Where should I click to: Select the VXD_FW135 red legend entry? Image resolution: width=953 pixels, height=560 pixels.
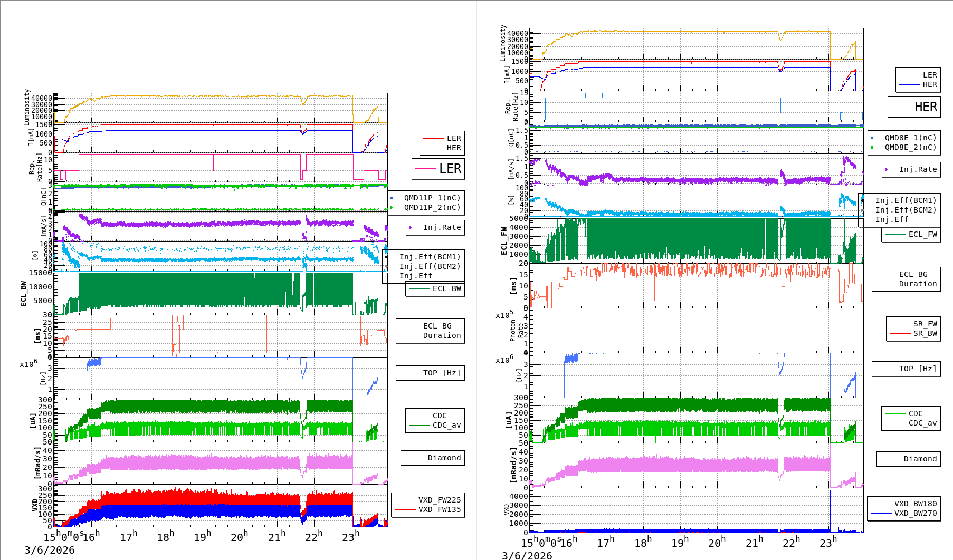pos(439,509)
